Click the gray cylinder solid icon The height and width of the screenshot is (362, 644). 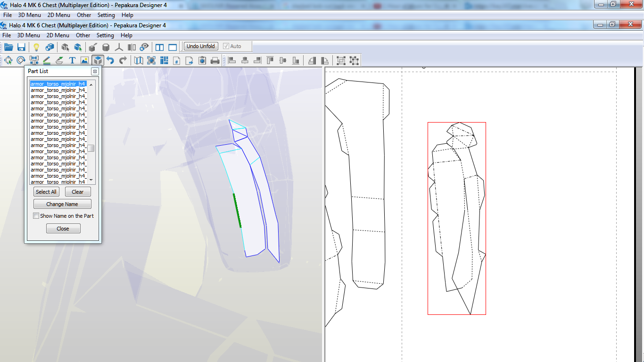(x=106, y=47)
